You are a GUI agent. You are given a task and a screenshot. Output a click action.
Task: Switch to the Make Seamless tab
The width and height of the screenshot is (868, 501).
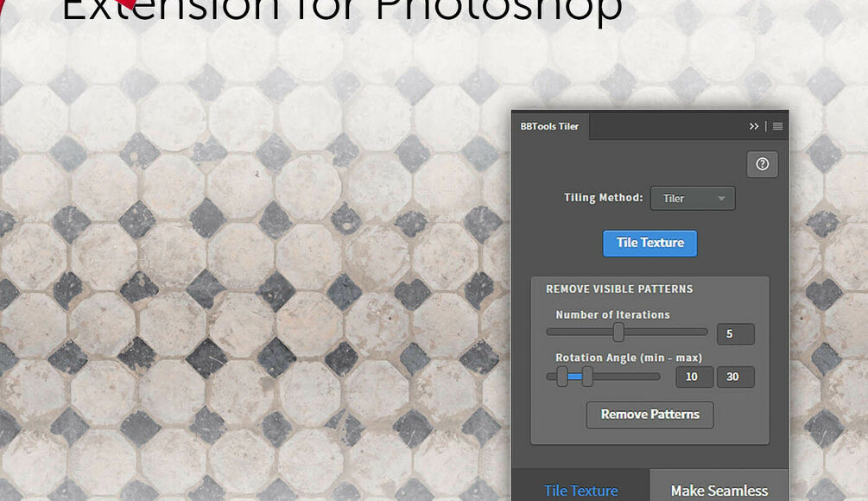(x=719, y=490)
